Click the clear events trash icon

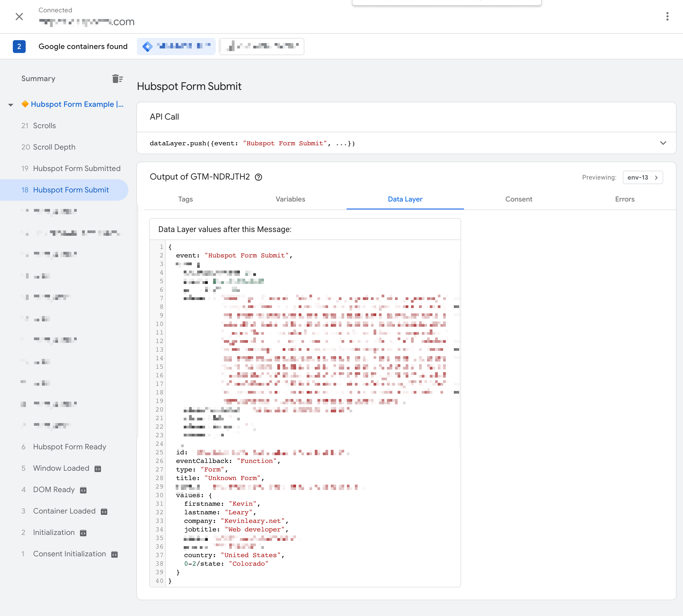[x=117, y=78]
